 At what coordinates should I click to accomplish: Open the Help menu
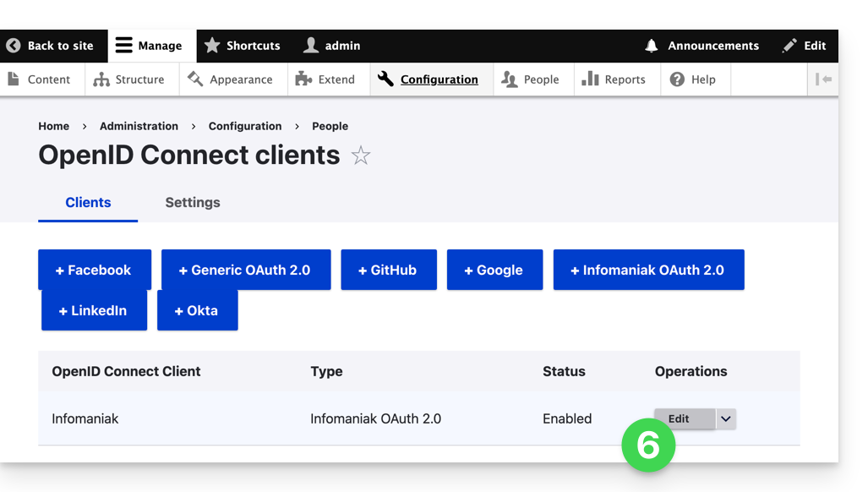696,79
